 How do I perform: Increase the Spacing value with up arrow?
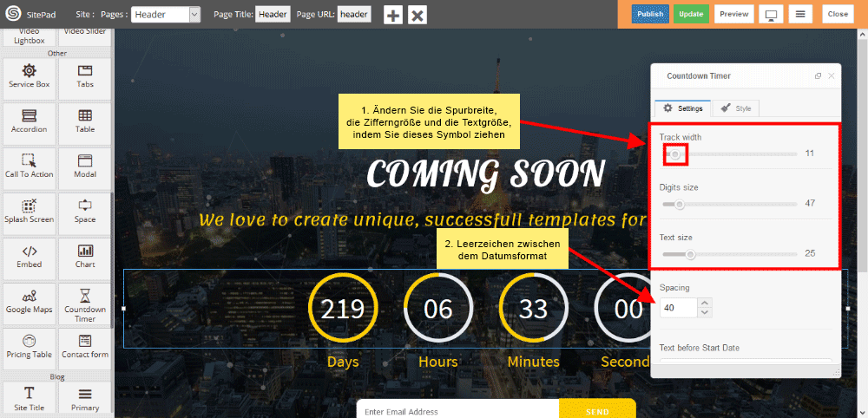click(x=704, y=303)
